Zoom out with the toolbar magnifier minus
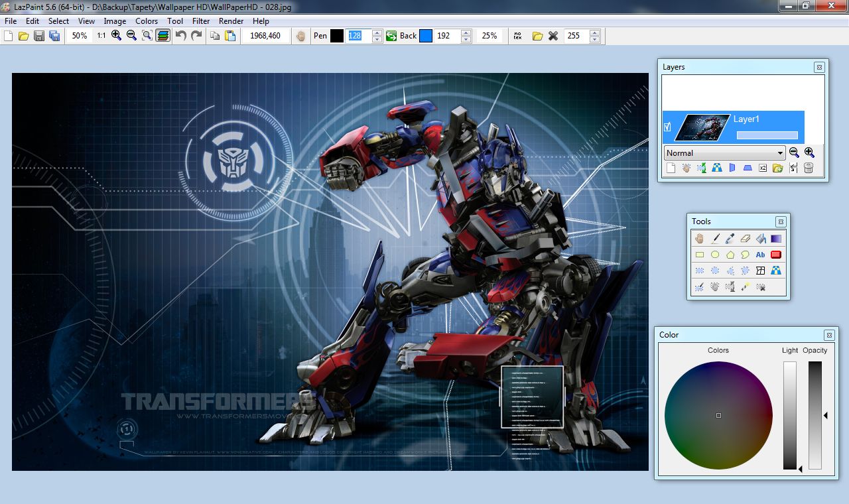Viewport: 849px width, 504px height. pyautogui.click(x=131, y=36)
